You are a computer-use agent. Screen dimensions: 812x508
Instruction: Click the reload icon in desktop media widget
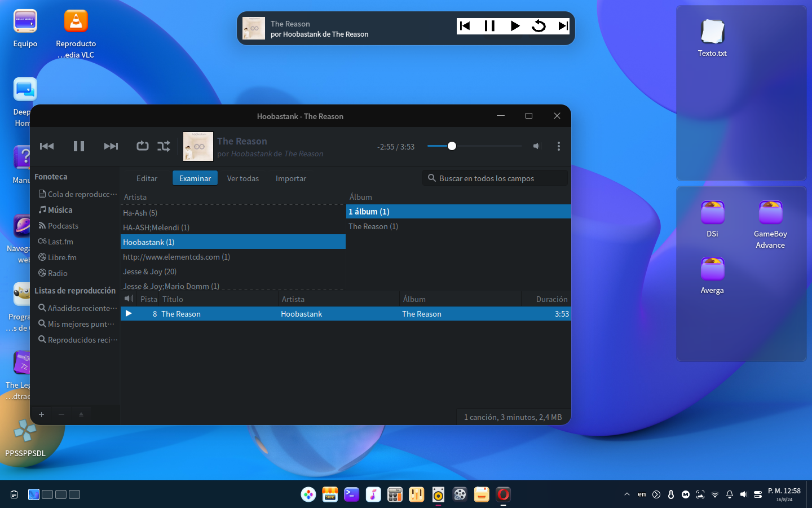click(539, 26)
